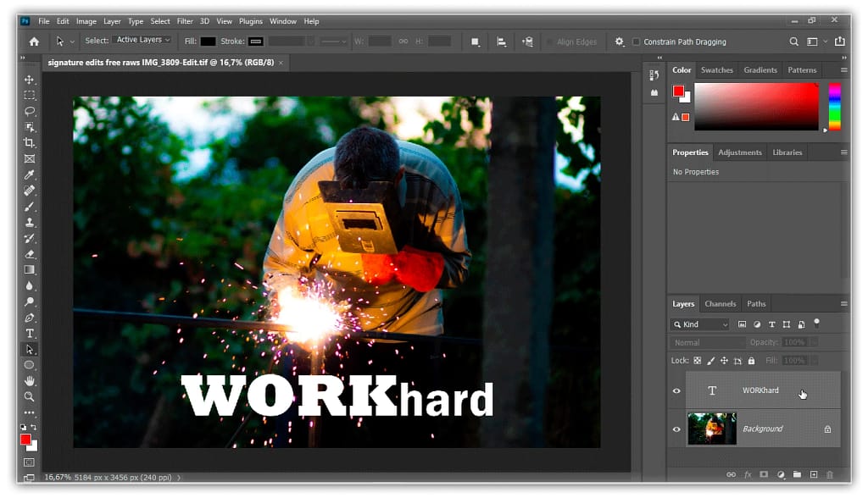The height and width of the screenshot is (498, 868).
Task: Click the path operations square button
Action: pos(475,41)
